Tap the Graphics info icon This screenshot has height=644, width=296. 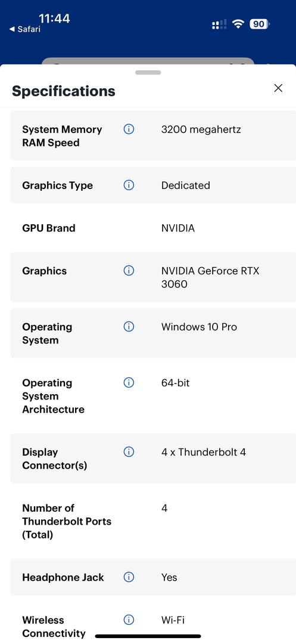pyautogui.click(x=129, y=271)
